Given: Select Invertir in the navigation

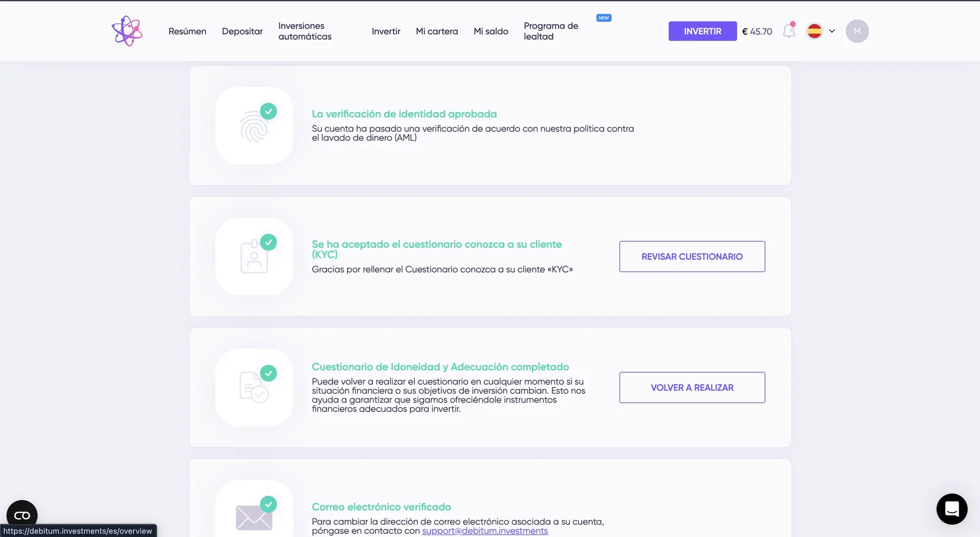Looking at the screenshot, I should (x=386, y=31).
